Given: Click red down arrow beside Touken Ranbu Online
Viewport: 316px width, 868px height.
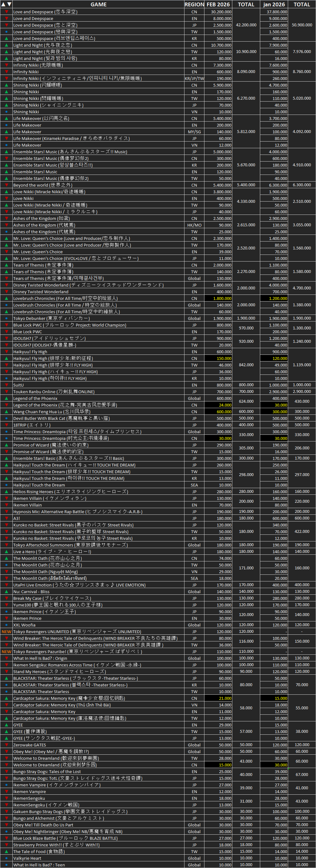Looking at the screenshot, I should click(6, 392).
